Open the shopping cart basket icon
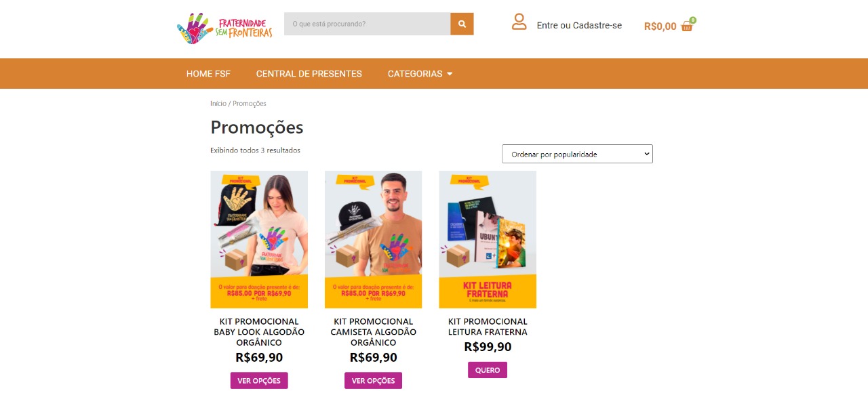Image resolution: width=868 pixels, height=410 pixels. pos(688,25)
